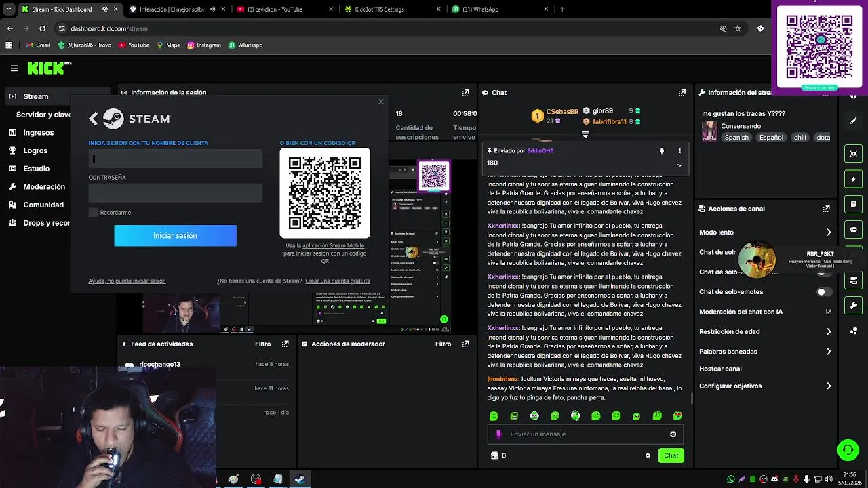Open Estudio in Kick sidebar
Viewport: 868px width, 488px height.
[36, 169]
